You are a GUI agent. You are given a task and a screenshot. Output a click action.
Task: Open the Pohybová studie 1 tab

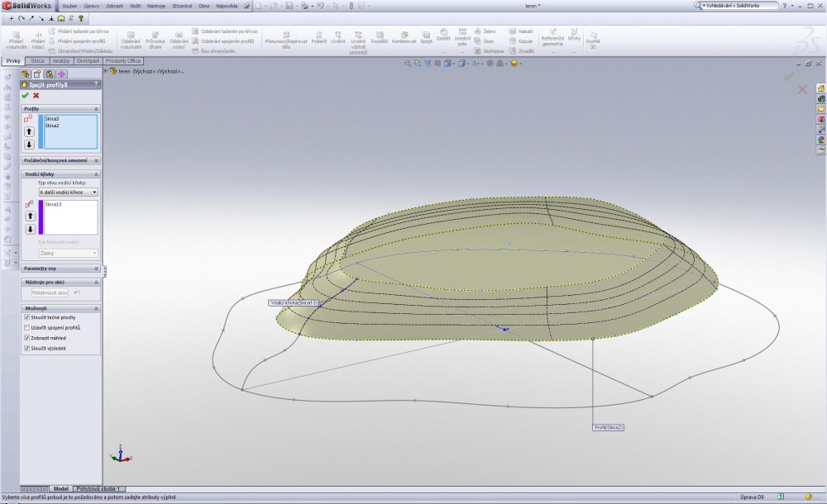[x=98, y=488]
